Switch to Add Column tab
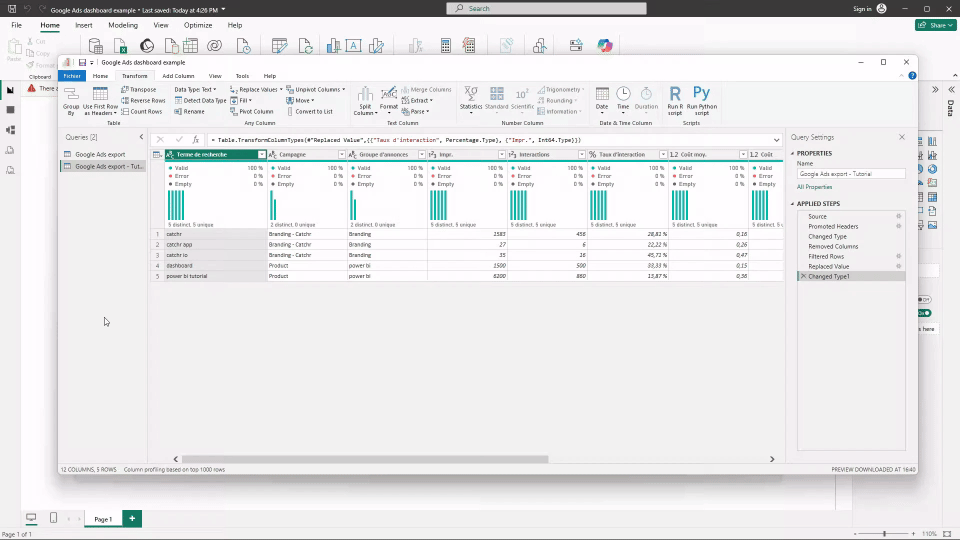This screenshot has width=960, height=540. [178, 76]
